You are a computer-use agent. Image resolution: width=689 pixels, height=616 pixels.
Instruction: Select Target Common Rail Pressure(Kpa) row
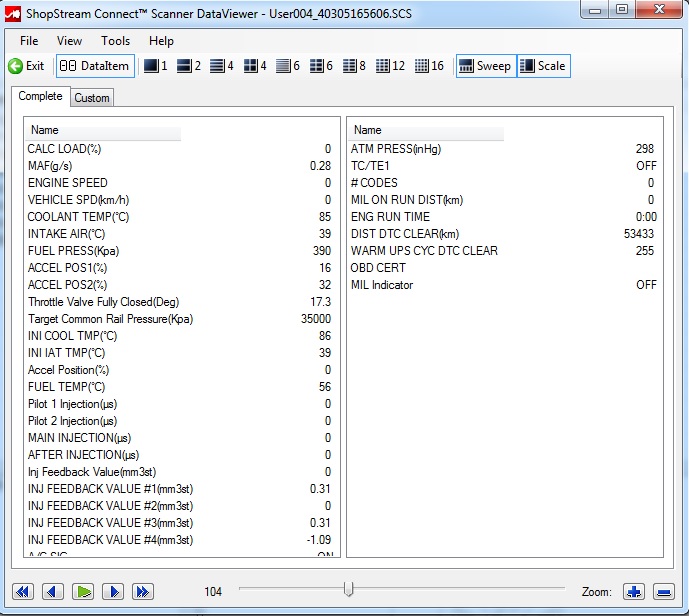[181, 319]
